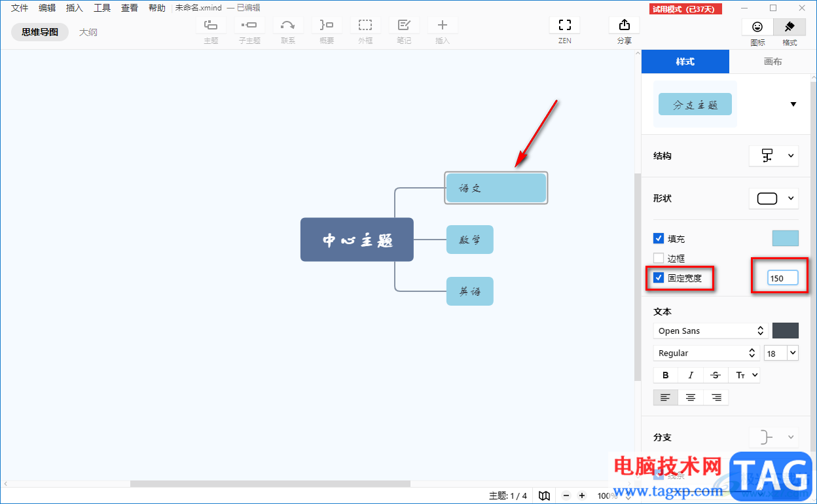The image size is (817, 504).
Task: Open the Format (格式) panel brush icon
Action: click(x=790, y=27)
